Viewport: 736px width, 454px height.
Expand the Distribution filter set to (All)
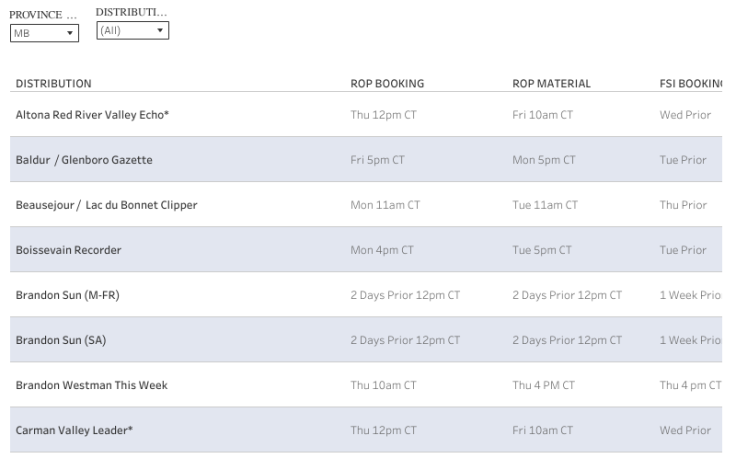click(x=132, y=31)
